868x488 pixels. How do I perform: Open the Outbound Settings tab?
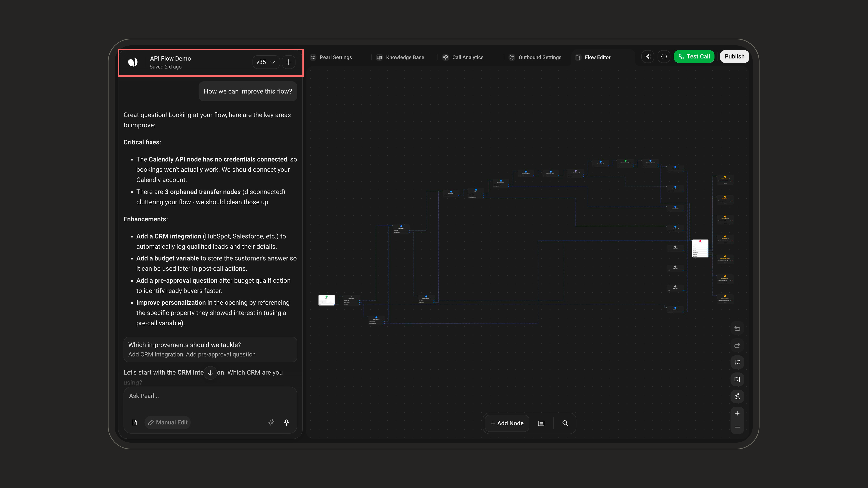coord(535,57)
